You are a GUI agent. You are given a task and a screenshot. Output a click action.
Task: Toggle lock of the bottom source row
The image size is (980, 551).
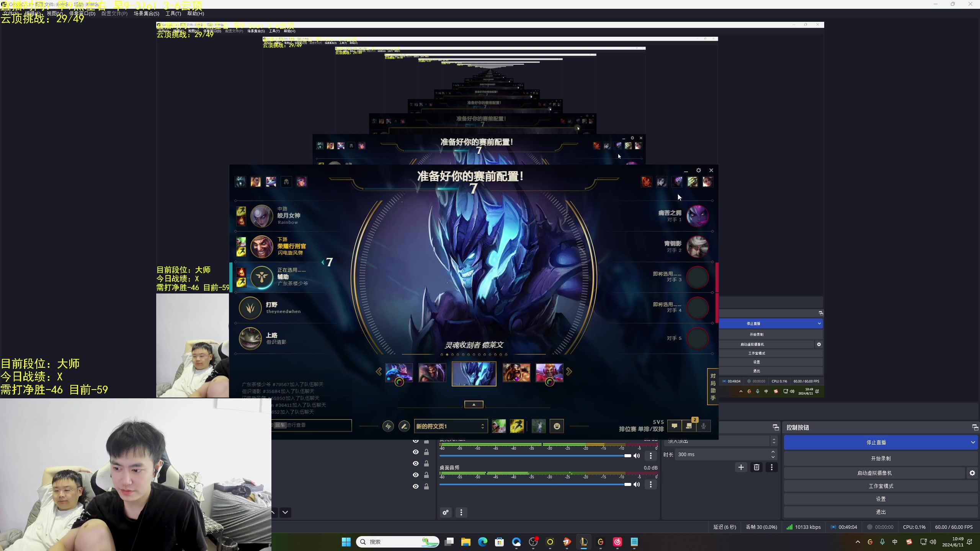pos(426,486)
